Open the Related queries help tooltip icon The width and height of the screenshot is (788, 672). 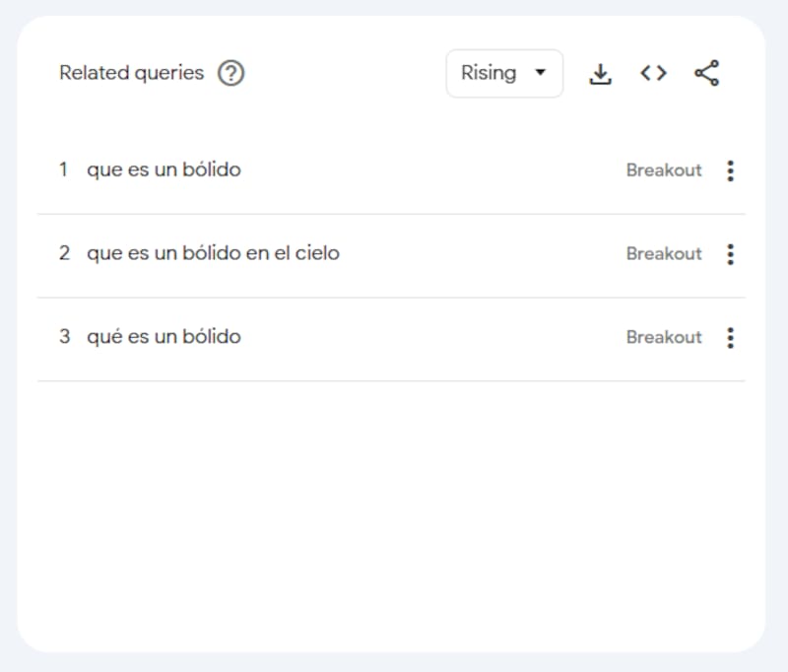[230, 73]
